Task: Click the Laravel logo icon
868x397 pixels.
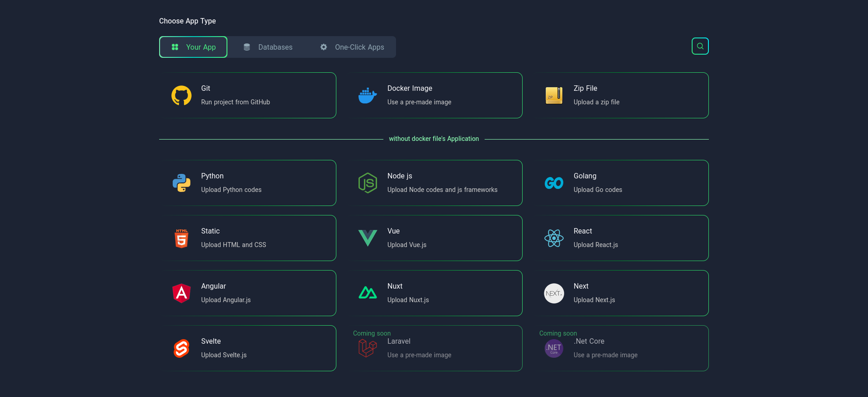Action: click(368, 348)
